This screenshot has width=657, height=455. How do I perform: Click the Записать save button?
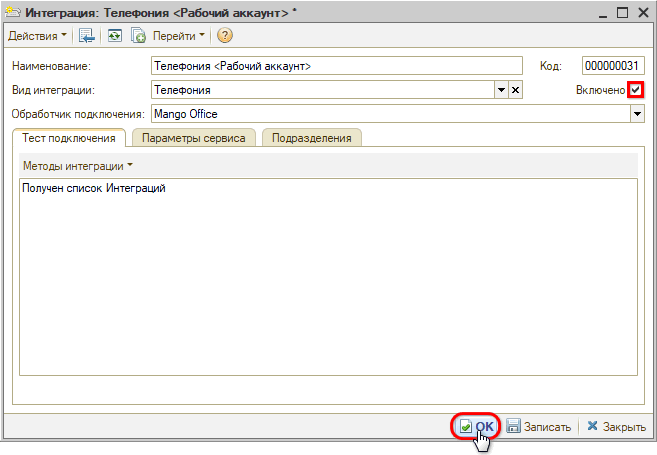point(539,426)
